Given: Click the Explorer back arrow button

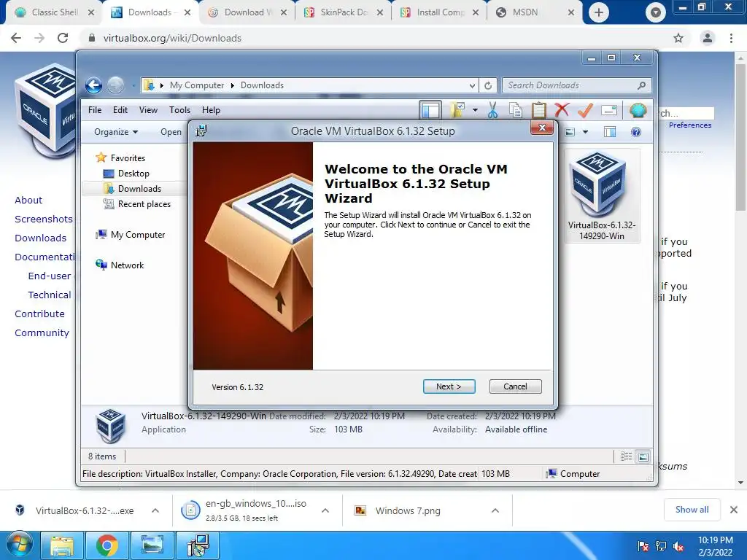Looking at the screenshot, I should (93, 85).
